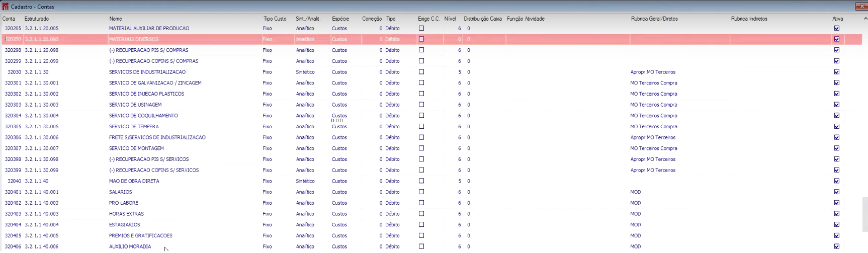The height and width of the screenshot is (253, 868).
Task: Tick Exige C.C. for SALARIOS row
Action: tap(421, 192)
